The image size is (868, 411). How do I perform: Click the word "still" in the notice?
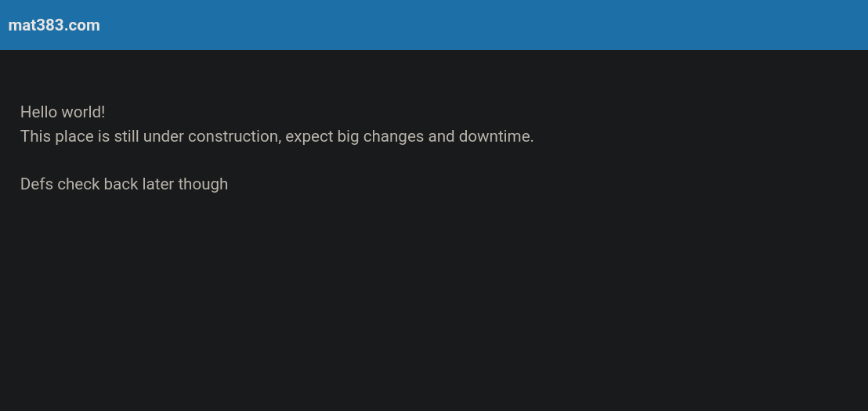pyautogui.click(x=126, y=136)
